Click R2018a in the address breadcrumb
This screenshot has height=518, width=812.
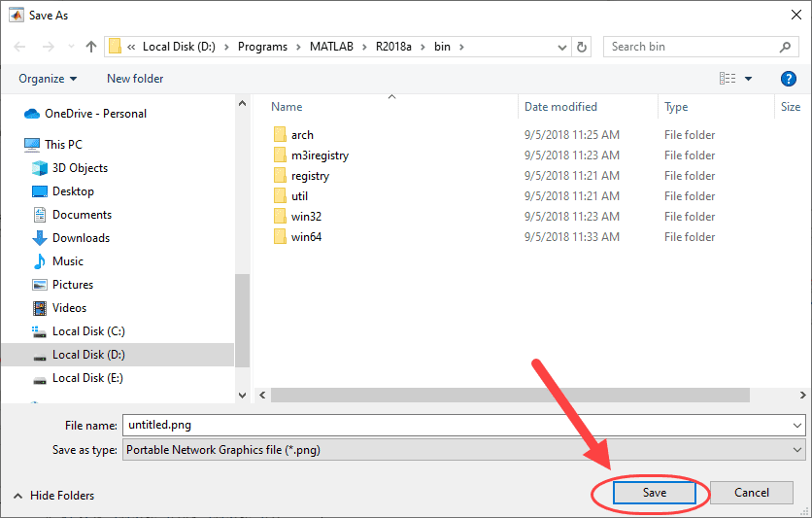pos(393,47)
